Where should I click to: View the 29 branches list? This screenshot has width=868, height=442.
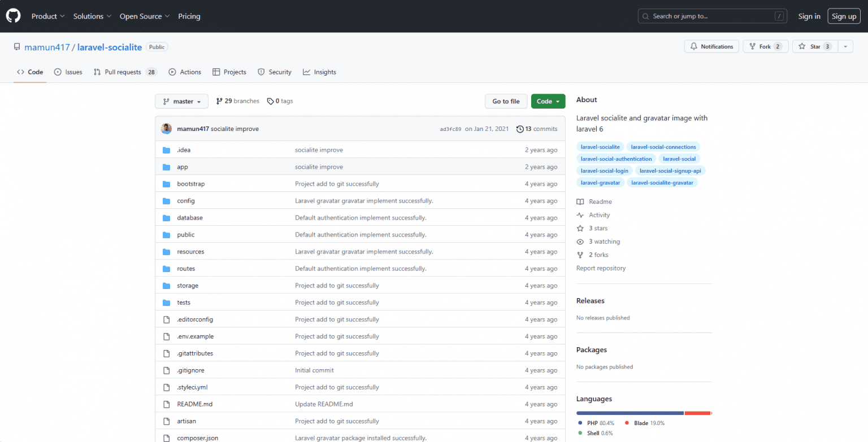pyautogui.click(x=237, y=101)
